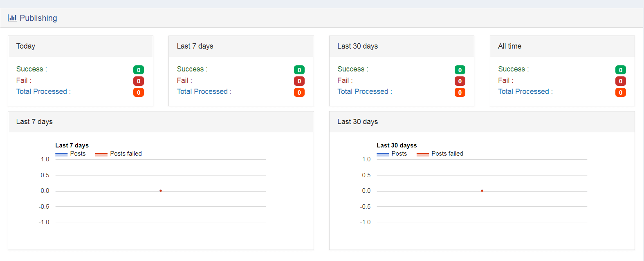The image size is (644, 261).
Task: Click orange Total badge in All time card
Action: point(621,92)
